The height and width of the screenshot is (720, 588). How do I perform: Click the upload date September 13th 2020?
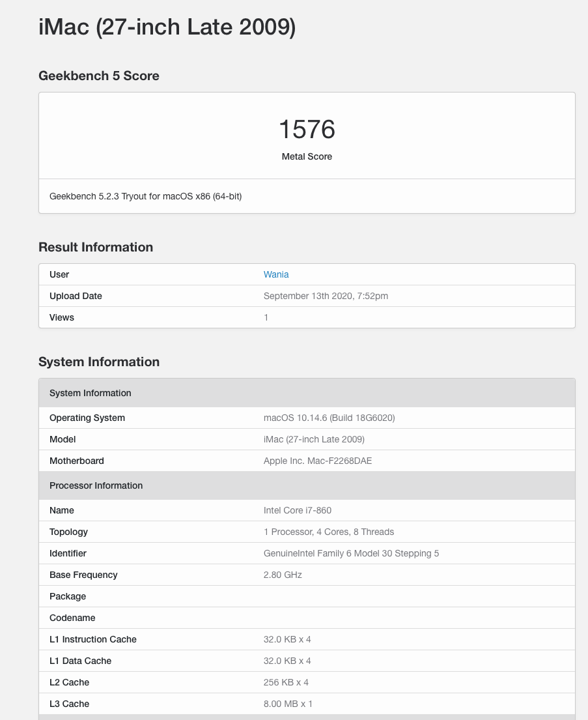coord(326,296)
